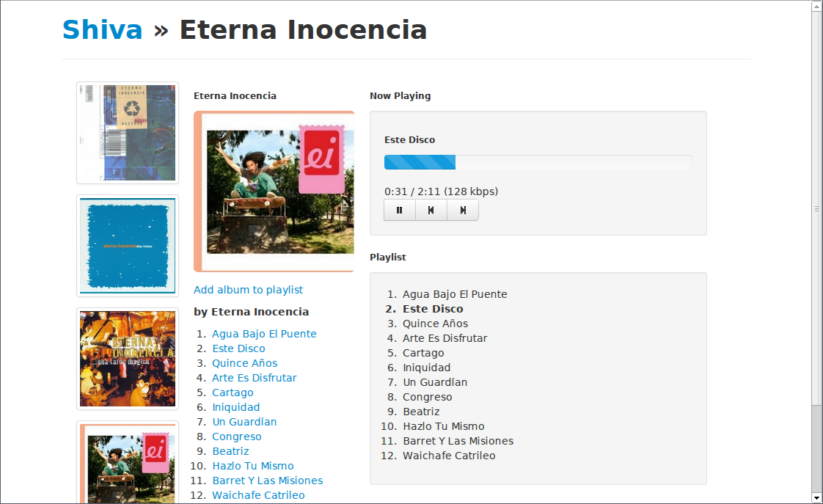Select Hazlo Tu Mismo in Playlist panel
823x504 pixels.
coord(444,427)
